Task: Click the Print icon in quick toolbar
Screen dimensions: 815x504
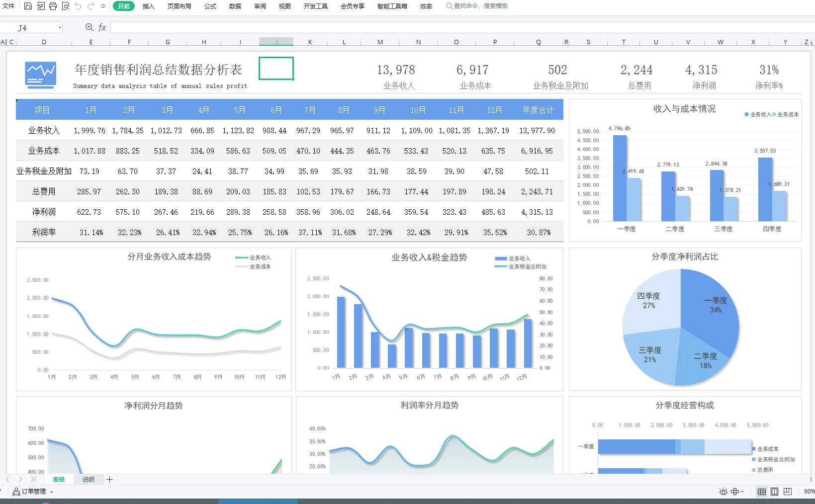Action: (53, 6)
